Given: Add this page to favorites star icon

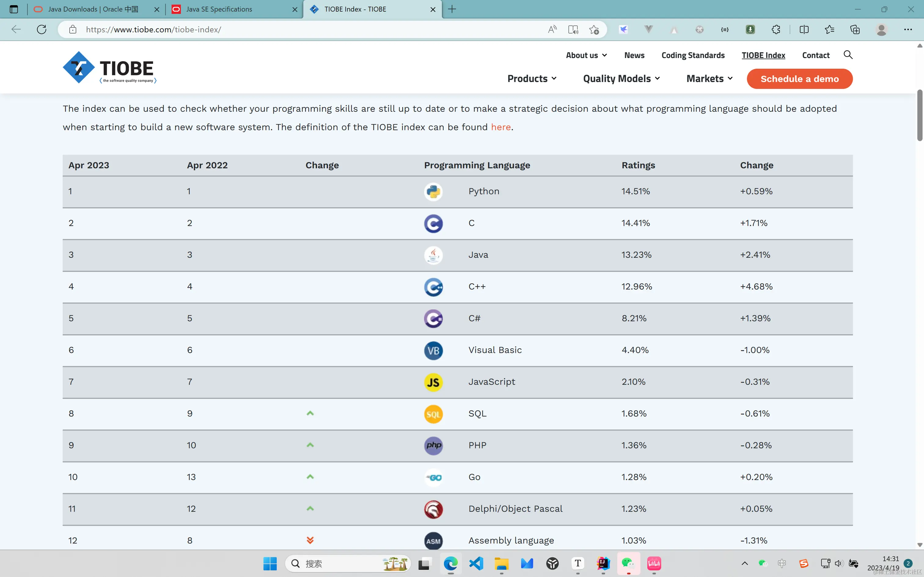Looking at the screenshot, I should (x=594, y=29).
